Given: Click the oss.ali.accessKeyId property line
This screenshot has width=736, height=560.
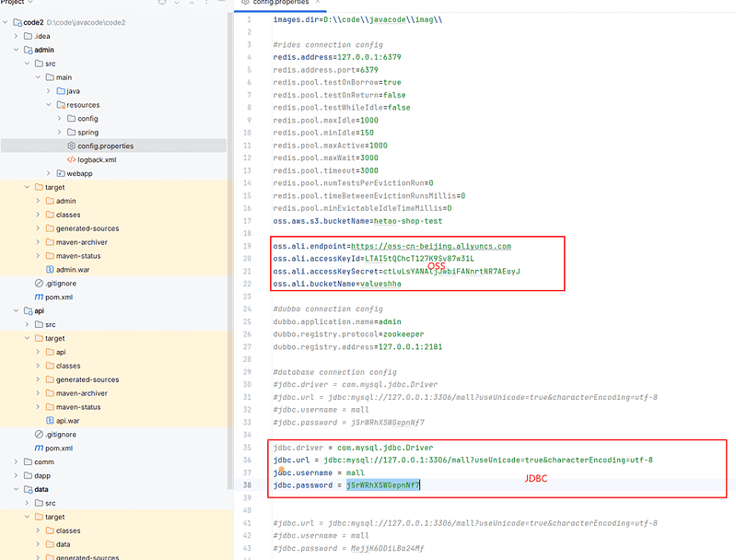Looking at the screenshot, I should point(374,259).
